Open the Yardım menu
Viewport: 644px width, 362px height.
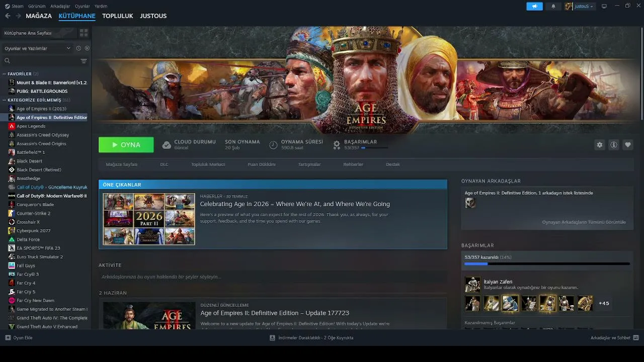(x=101, y=6)
